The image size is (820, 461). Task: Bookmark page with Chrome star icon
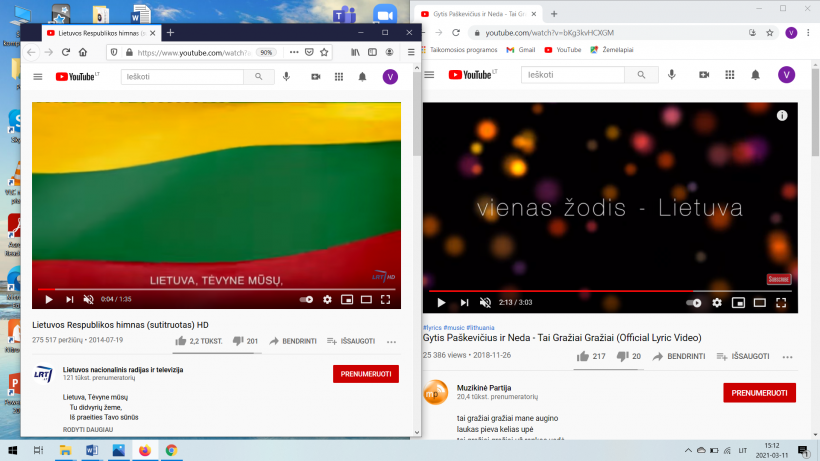[770, 33]
